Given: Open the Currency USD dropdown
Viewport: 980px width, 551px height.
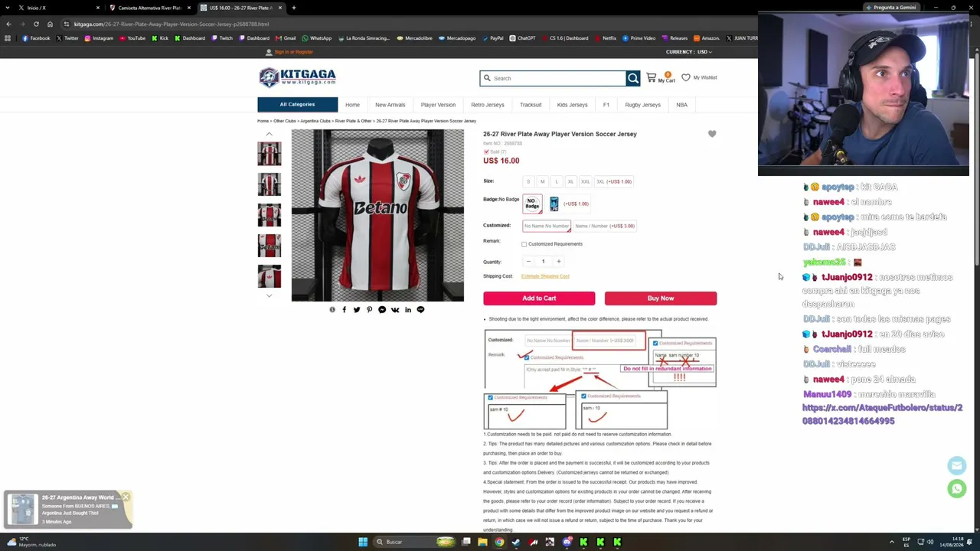Looking at the screenshot, I should pos(689,52).
